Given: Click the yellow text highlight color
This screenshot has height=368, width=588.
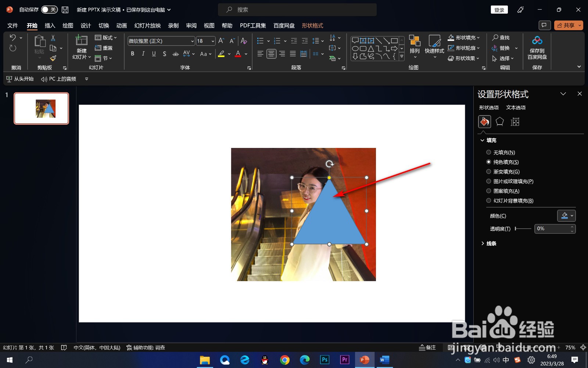Looking at the screenshot, I should [221, 54].
